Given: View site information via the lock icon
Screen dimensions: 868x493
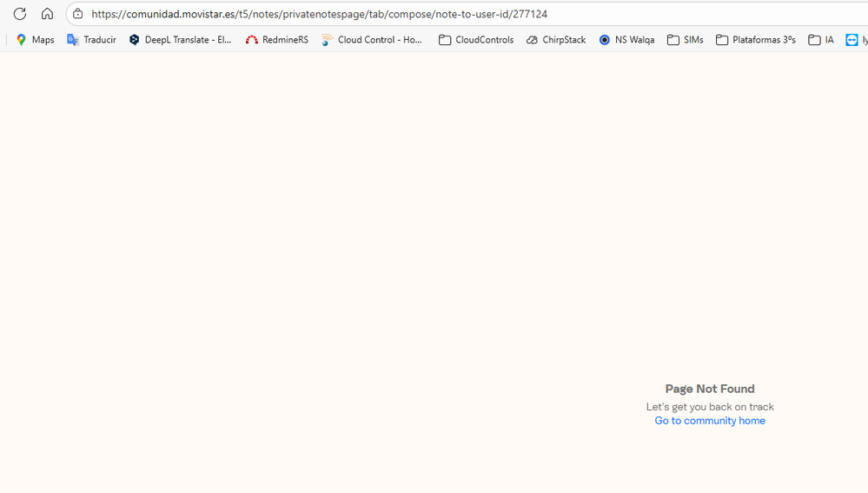Looking at the screenshot, I should [x=77, y=14].
